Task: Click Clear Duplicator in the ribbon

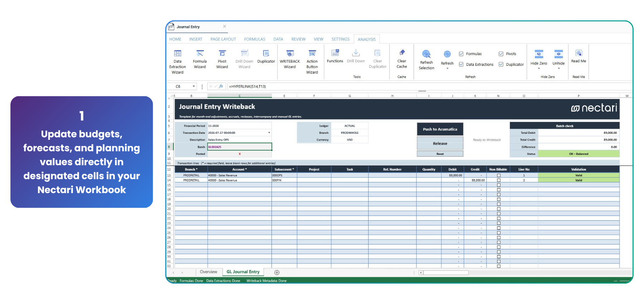Action: pos(377,59)
